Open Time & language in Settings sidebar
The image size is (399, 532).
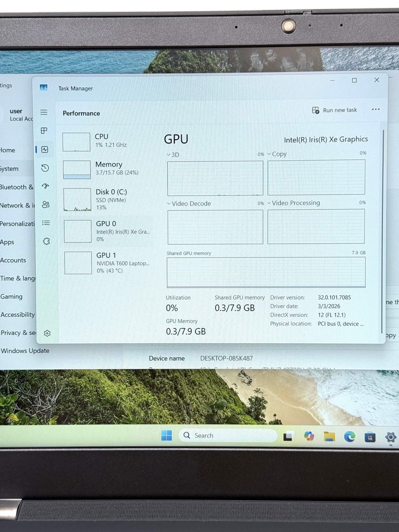(x=18, y=279)
